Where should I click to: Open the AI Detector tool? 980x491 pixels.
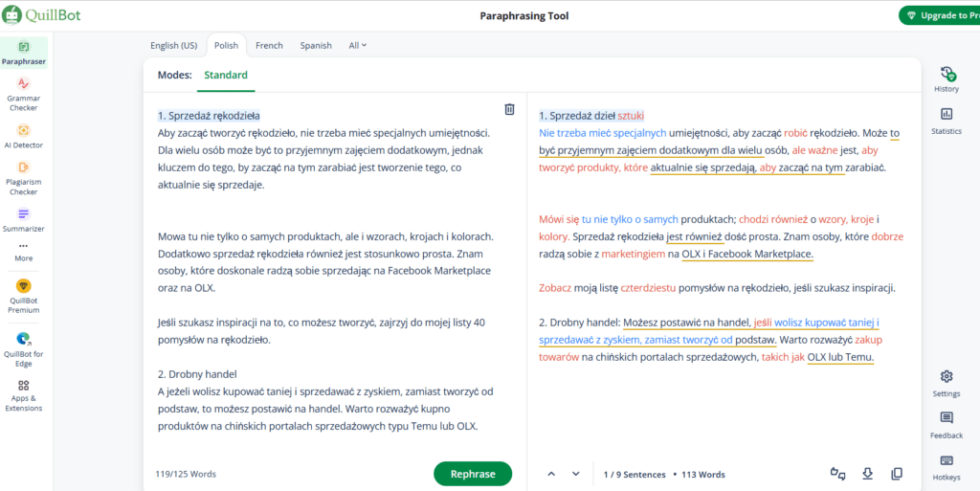(x=23, y=136)
